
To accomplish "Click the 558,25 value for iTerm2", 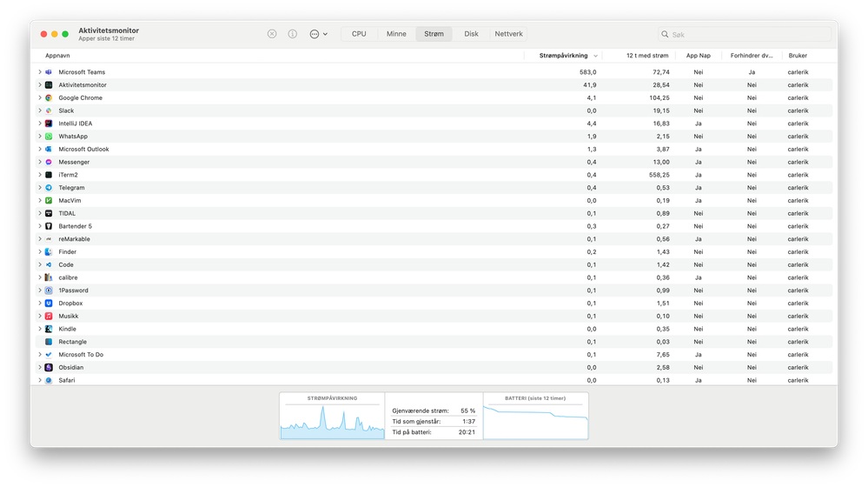I will 659,175.
